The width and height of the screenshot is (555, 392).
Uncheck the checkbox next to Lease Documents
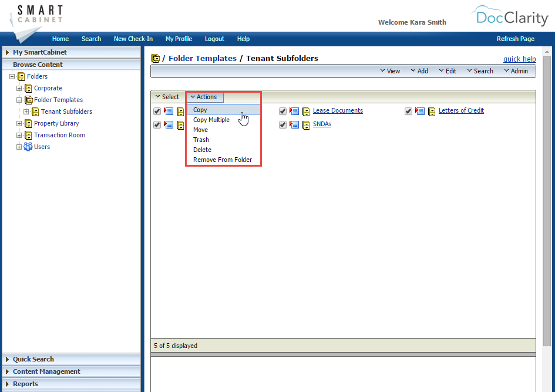pos(282,111)
